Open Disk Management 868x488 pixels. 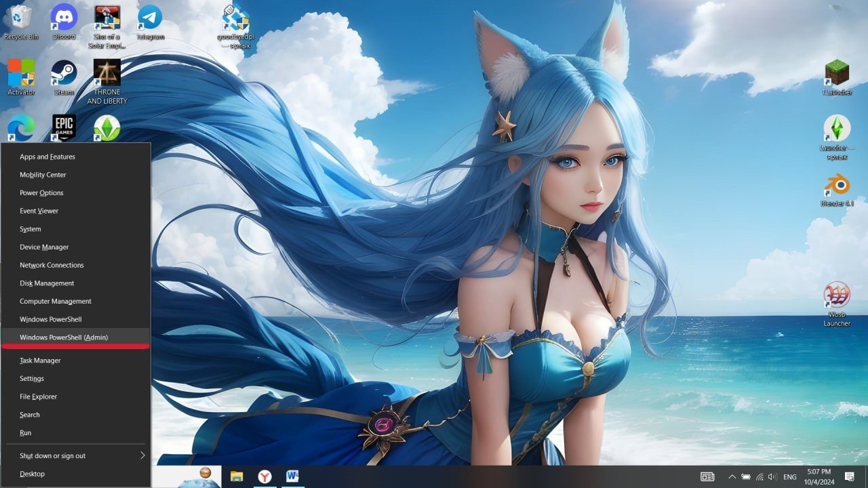(76, 283)
